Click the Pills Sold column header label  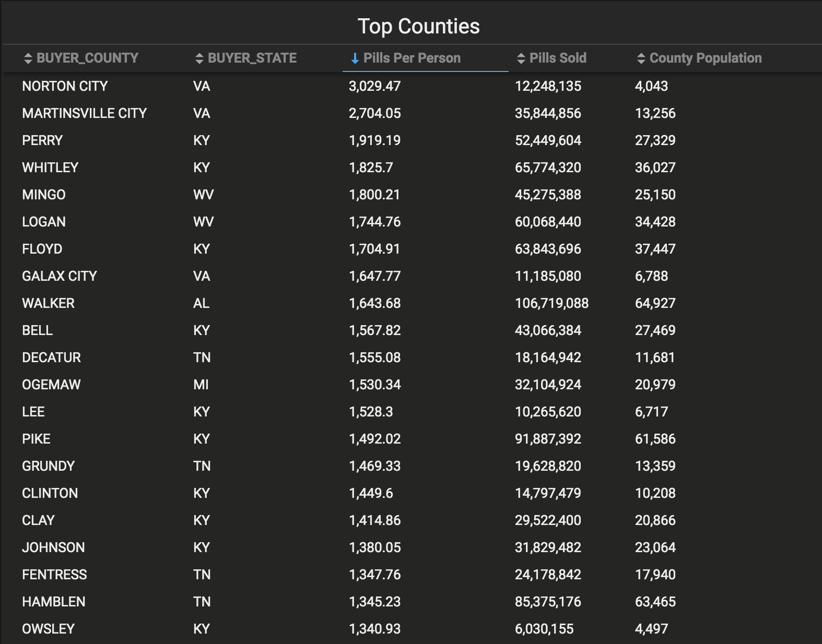pos(558,58)
